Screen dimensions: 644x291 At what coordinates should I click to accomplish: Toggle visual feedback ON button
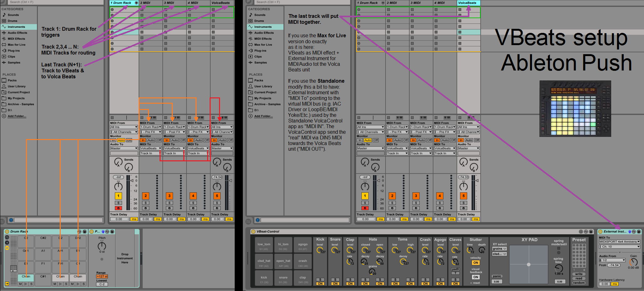(x=476, y=277)
